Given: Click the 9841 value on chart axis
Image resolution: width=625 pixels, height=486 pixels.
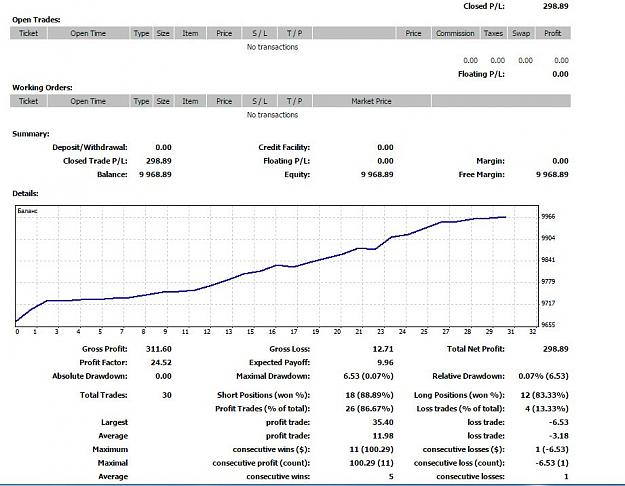Looking at the screenshot, I should 548,260.
